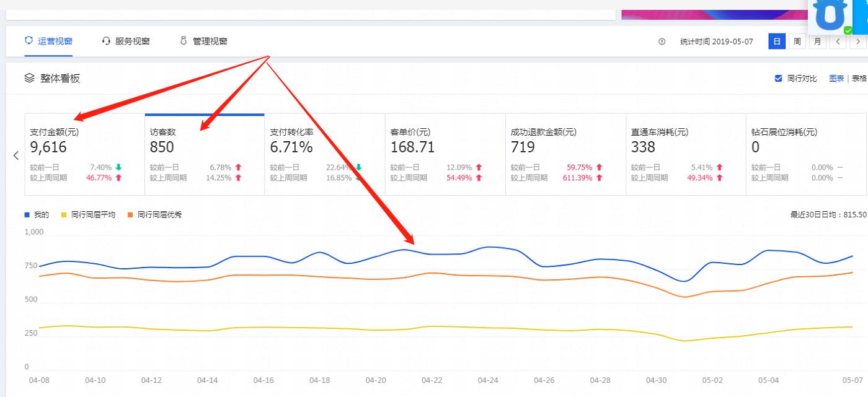
Task: Click the 运营视窗 tab icon
Action: pos(29,41)
